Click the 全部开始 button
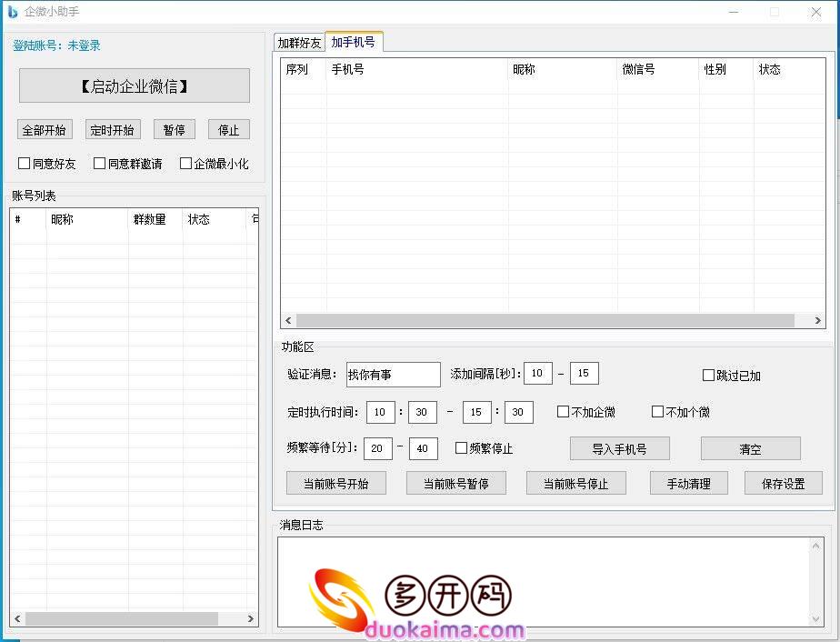This screenshot has height=642, width=840. point(45,130)
